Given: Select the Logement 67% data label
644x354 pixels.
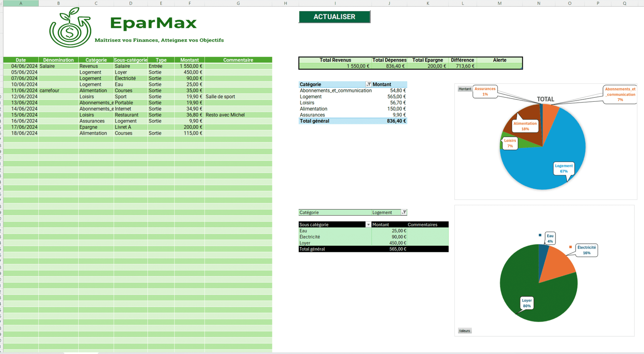Looking at the screenshot, I should pyautogui.click(x=563, y=169).
